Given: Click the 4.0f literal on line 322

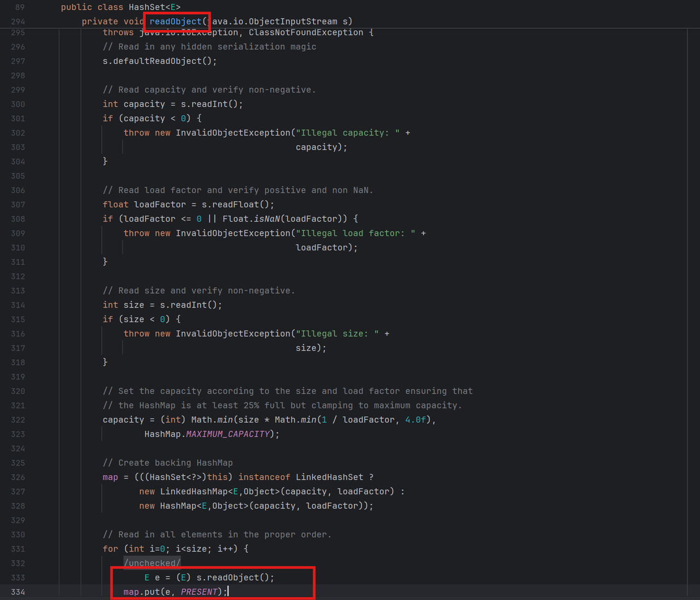Looking at the screenshot, I should point(415,420).
